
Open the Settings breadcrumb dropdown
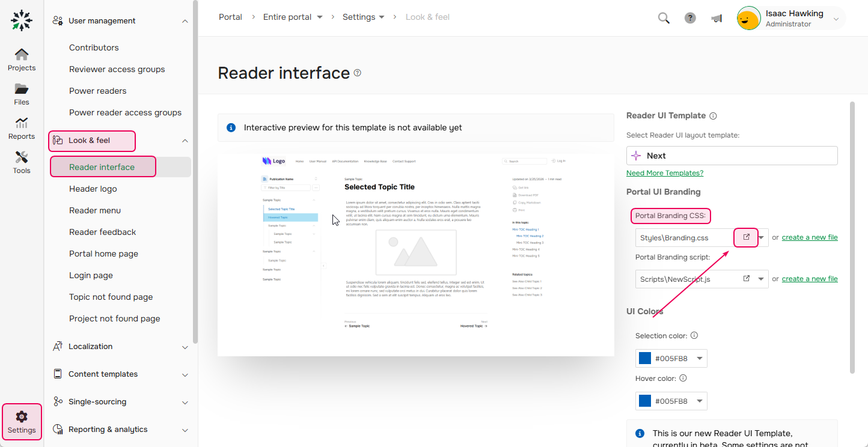[x=382, y=17]
